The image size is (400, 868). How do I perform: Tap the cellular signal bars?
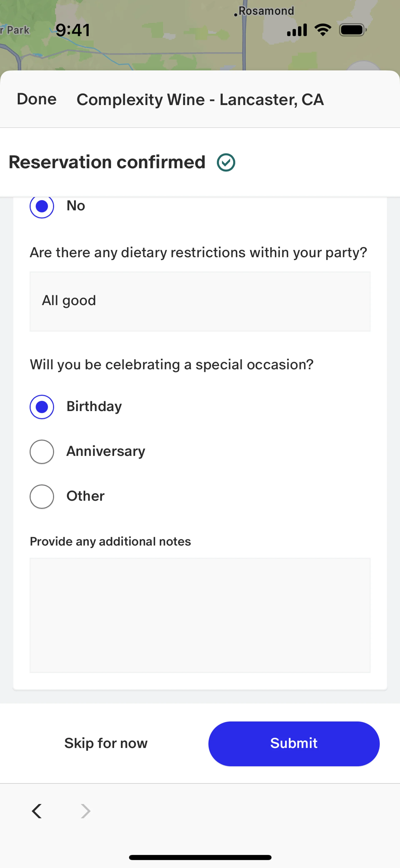(x=297, y=30)
